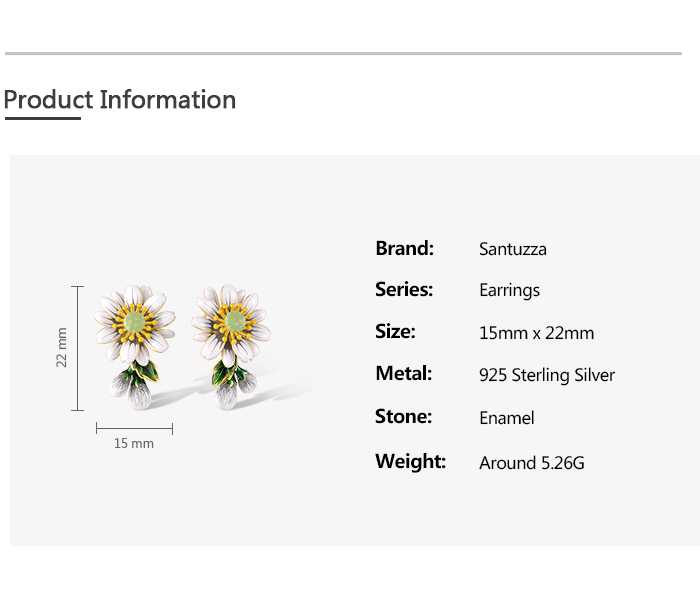Click the Earrings series value

509,291
